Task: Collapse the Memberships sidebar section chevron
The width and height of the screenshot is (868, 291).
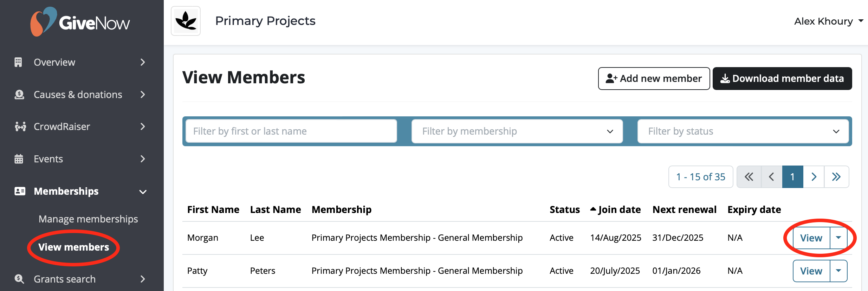Action: [142, 192]
